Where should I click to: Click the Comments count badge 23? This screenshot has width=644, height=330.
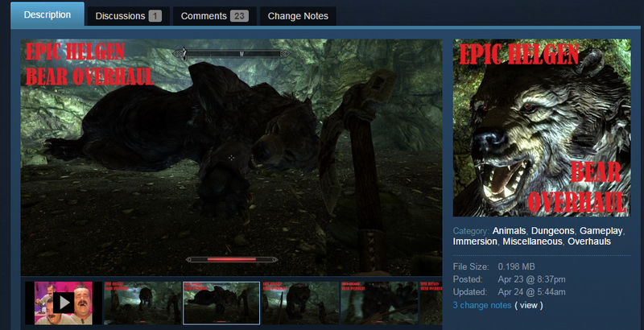click(239, 16)
